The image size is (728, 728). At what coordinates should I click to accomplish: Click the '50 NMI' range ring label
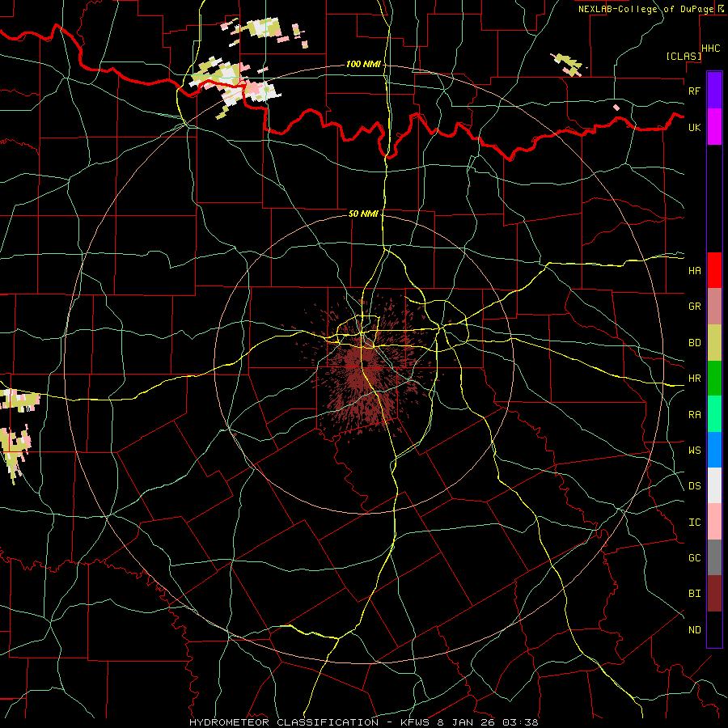pyautogui.click(x=363, y=214)
